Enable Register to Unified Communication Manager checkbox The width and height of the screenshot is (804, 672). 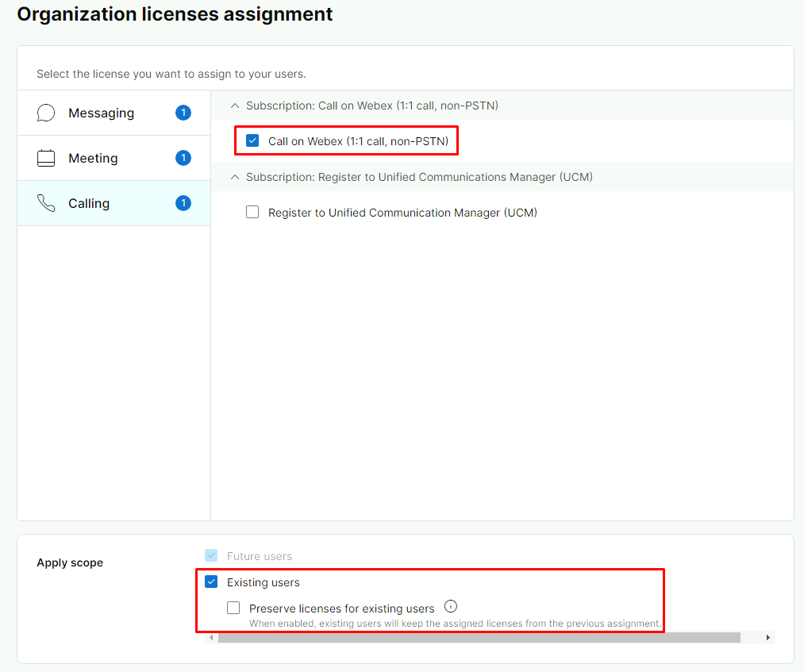click(x=252, y=213)
